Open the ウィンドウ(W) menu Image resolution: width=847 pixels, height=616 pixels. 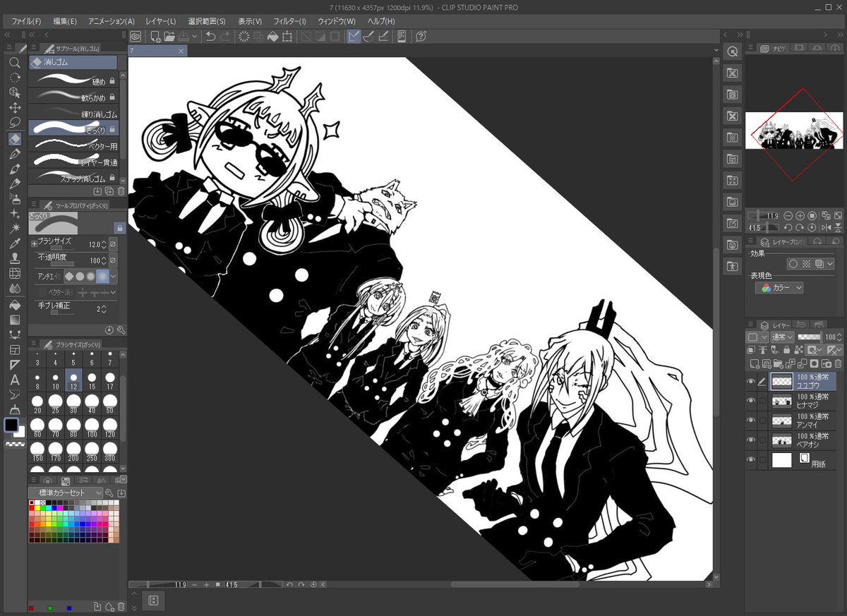tap(337, 21)
